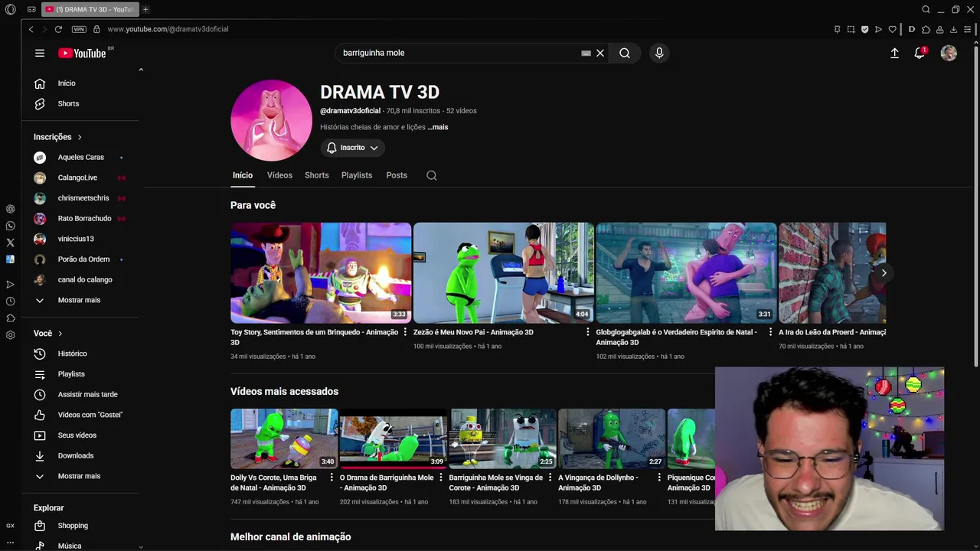Open sidebar settings gear icon

point(10,335)
